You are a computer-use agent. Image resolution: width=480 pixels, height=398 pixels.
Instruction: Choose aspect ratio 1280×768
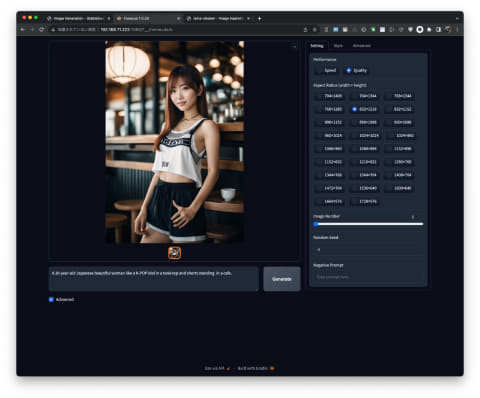pyautogui.click(x=399, y=162)
